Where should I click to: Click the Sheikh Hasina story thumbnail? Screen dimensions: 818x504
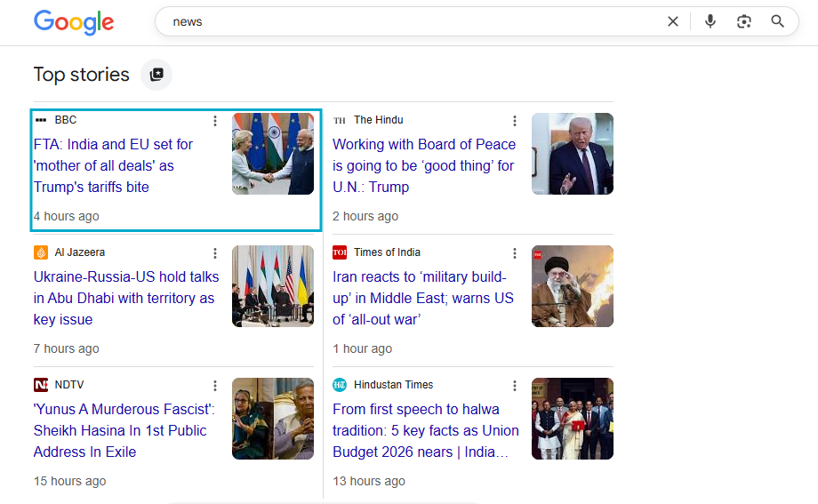(x=273, y=419)
